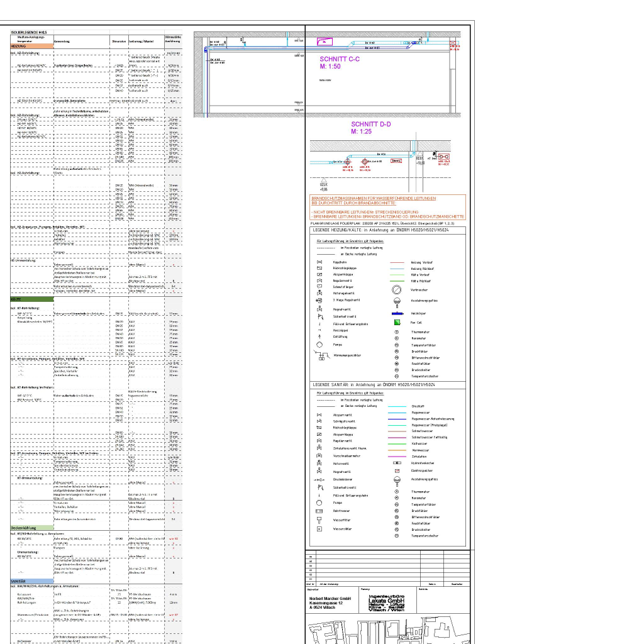The height and width of the screenshot is (644, 644).
Task: Click the 'Verbraucher' circle symbol
Action: (396, 290)
